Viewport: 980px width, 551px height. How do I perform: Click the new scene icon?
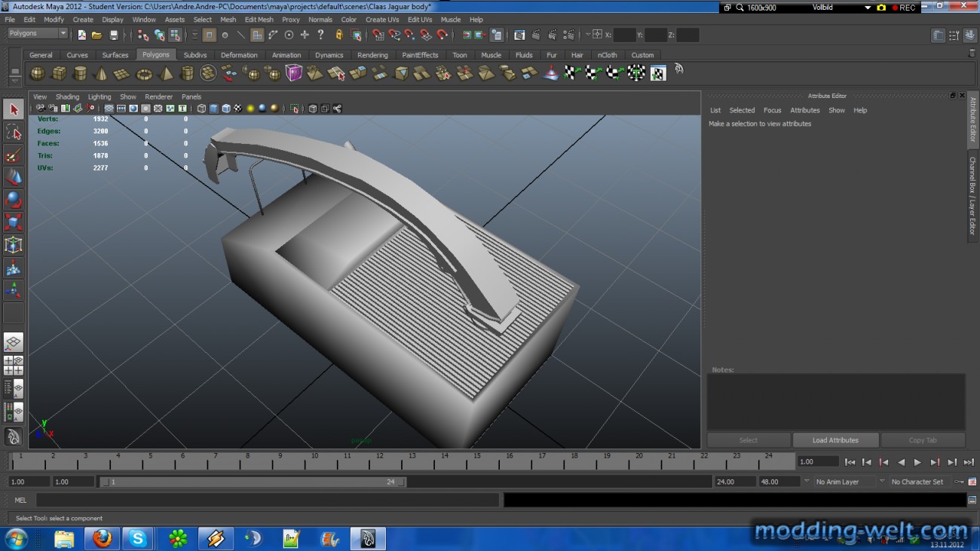(x=81, y=35)
